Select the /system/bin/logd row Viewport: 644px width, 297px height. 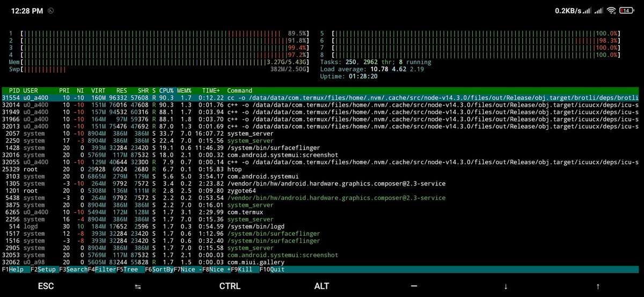coord(320,226)
